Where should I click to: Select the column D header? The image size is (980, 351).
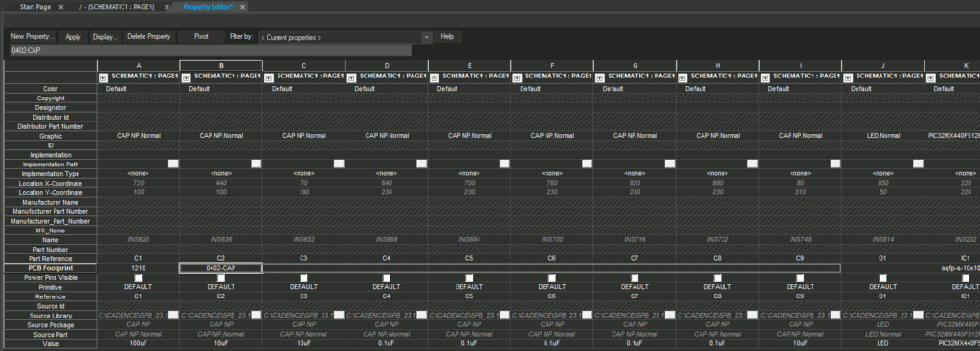[x=387, y=66]
